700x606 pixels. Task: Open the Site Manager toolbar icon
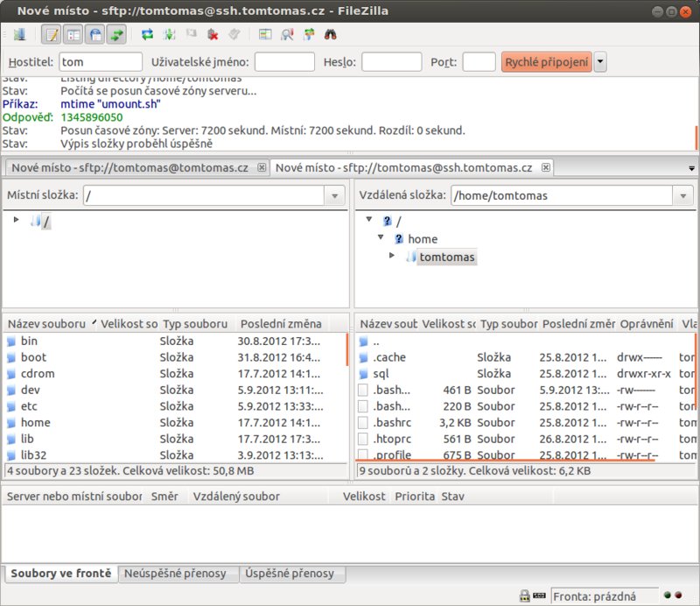click(19, 34)
